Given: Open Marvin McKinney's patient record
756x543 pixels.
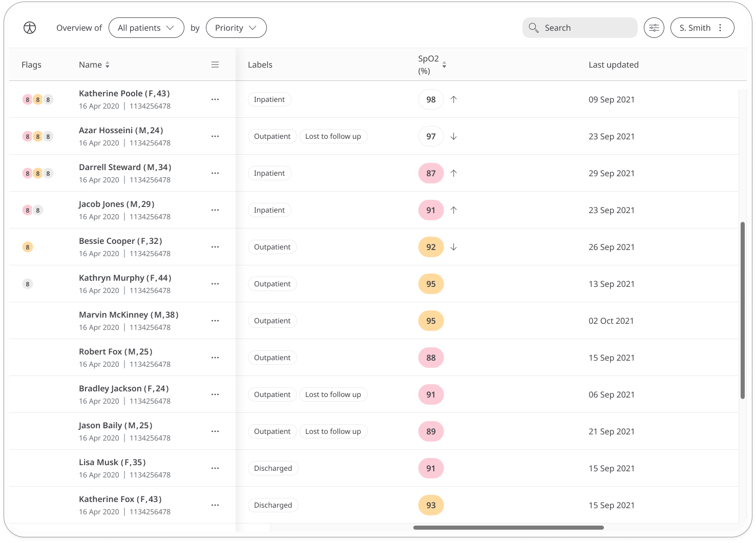Looking at the screenshot, I should click(x=129, y=315).
